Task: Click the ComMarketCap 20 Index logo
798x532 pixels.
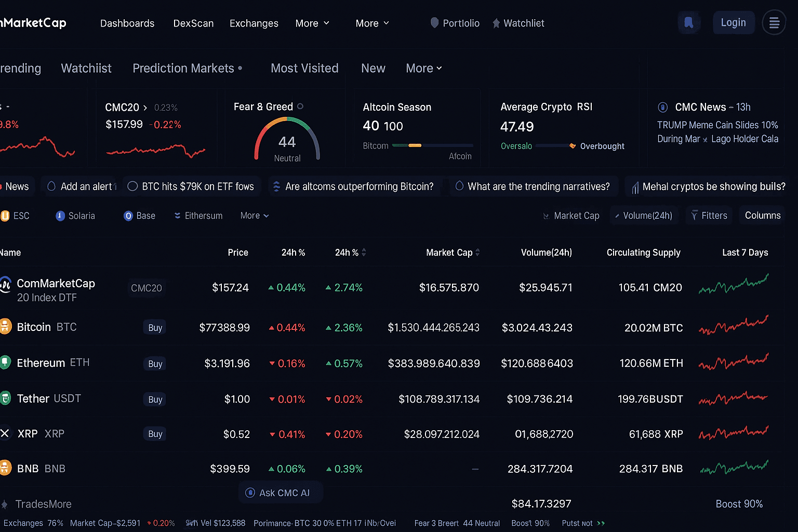Action: 5,284
